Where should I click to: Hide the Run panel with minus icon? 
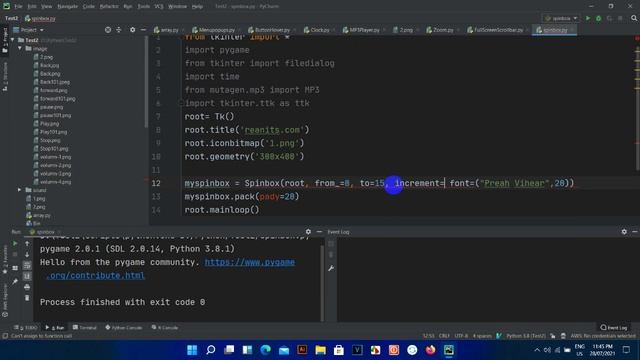pos(319,231)
